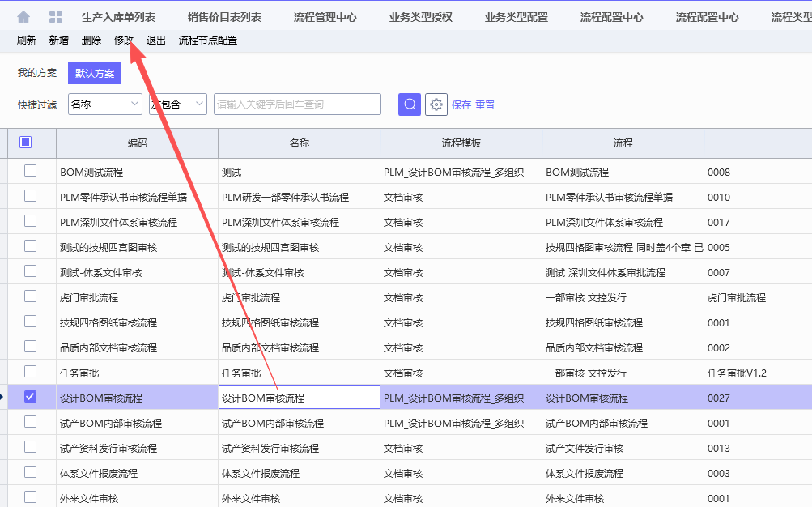Viewport: 812px width, 507px height.
Task: Check the 测试-体系文件审核 row checkbox
Action: click(30, 271)
